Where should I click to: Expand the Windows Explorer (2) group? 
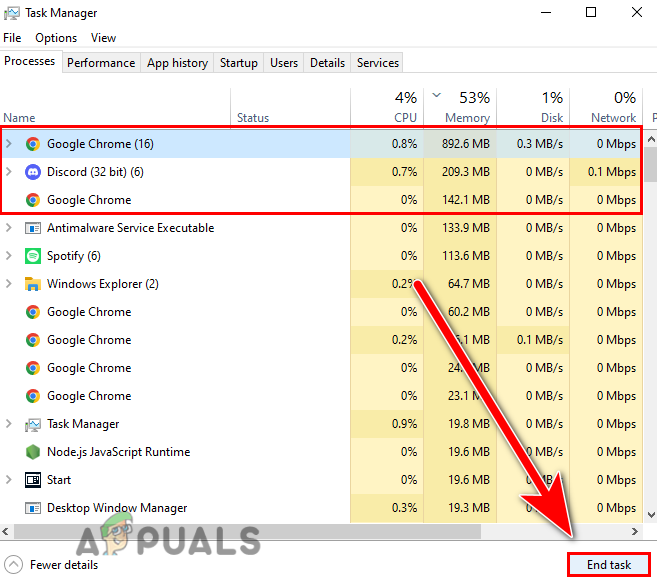(x=9, y=284)
